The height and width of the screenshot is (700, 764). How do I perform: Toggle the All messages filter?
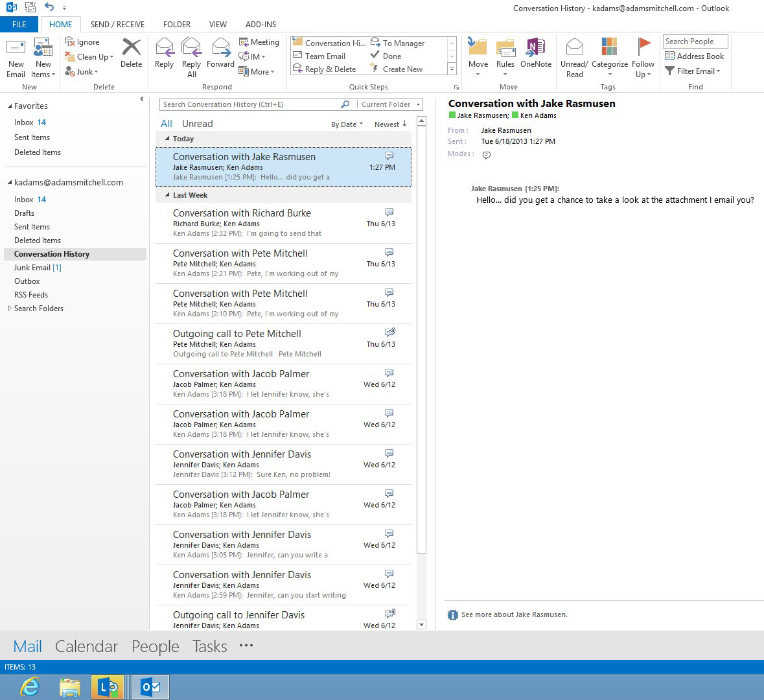click(x=167, y=124)
